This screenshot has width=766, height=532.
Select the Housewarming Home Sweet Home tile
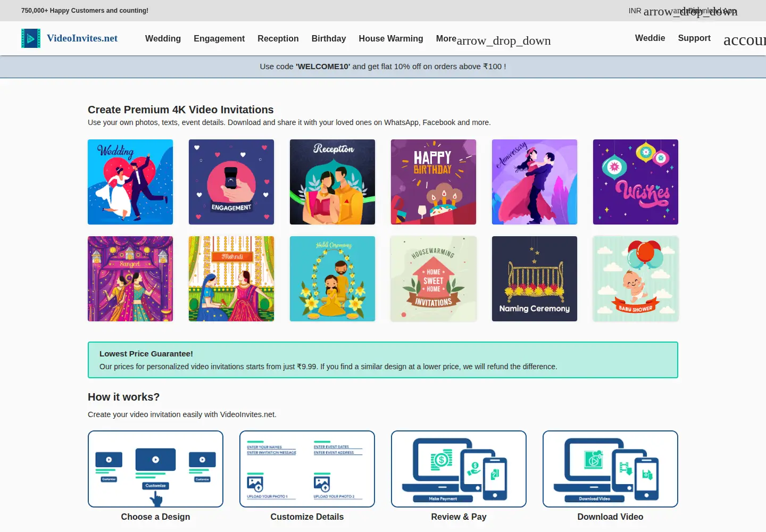coord(434,279)
